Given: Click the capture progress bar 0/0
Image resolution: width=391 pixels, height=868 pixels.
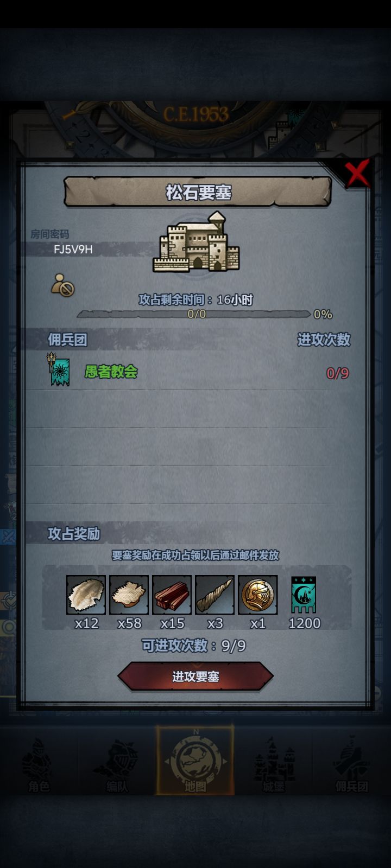Looking at the screenshot, I should 194,314.
